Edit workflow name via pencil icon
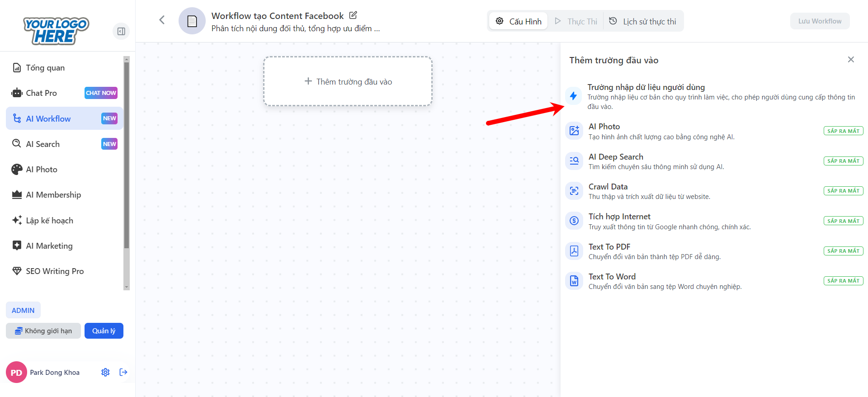This screenshot has width=868, height=397. tap(353, 15)
